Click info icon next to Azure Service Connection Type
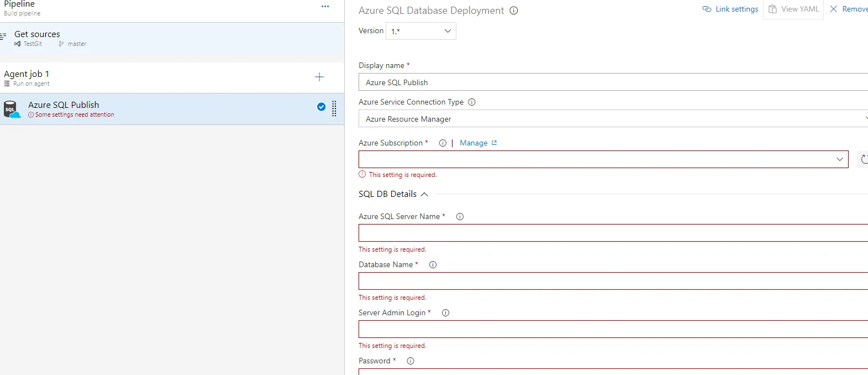This screenshot has height=375, width=868. click(x=472, y=102)
